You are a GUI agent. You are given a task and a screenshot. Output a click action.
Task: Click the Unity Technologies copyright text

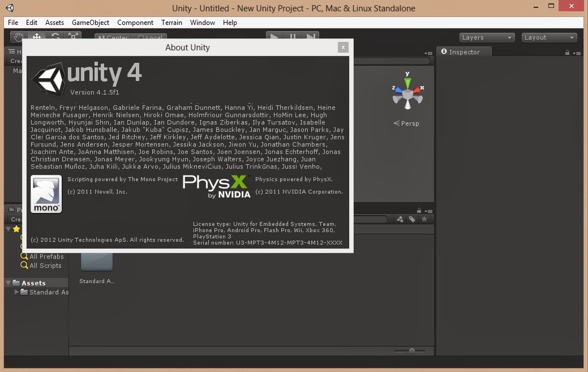click(108, 240)
